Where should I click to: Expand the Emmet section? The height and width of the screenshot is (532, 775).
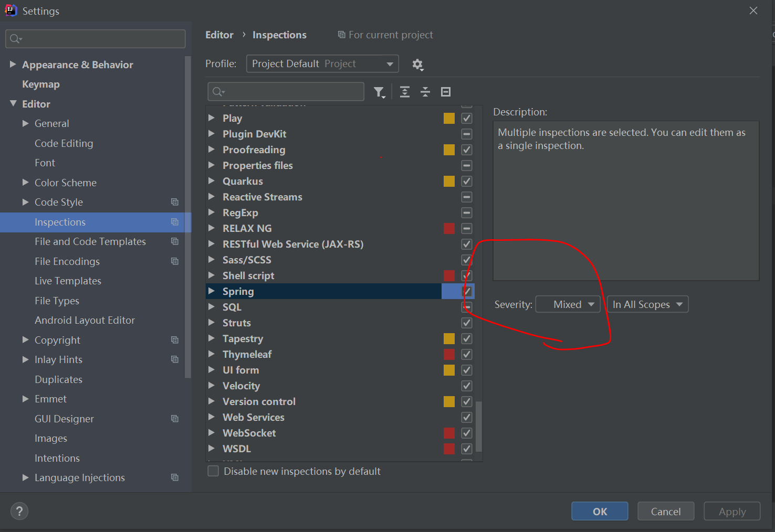coord(26,399)
